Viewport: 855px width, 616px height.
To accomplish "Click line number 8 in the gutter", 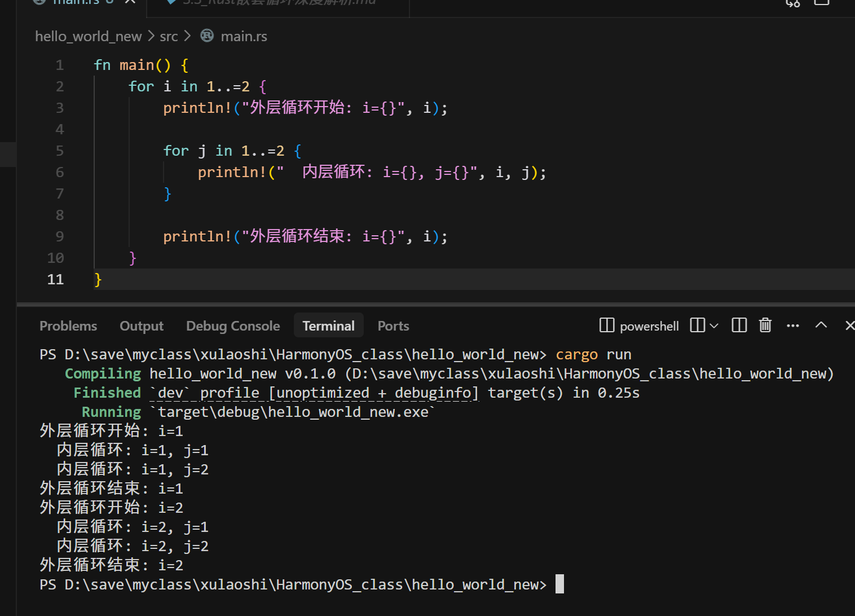I will 60,215.
